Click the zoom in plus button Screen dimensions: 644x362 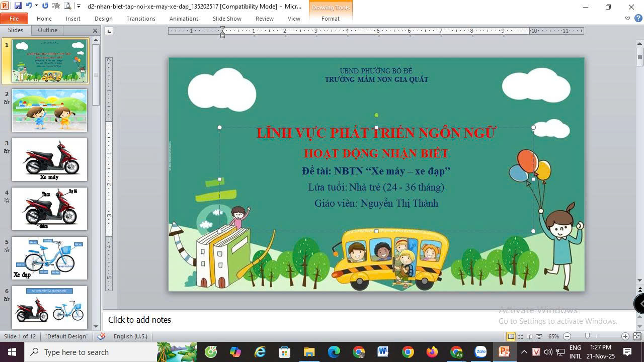[625, 336]
